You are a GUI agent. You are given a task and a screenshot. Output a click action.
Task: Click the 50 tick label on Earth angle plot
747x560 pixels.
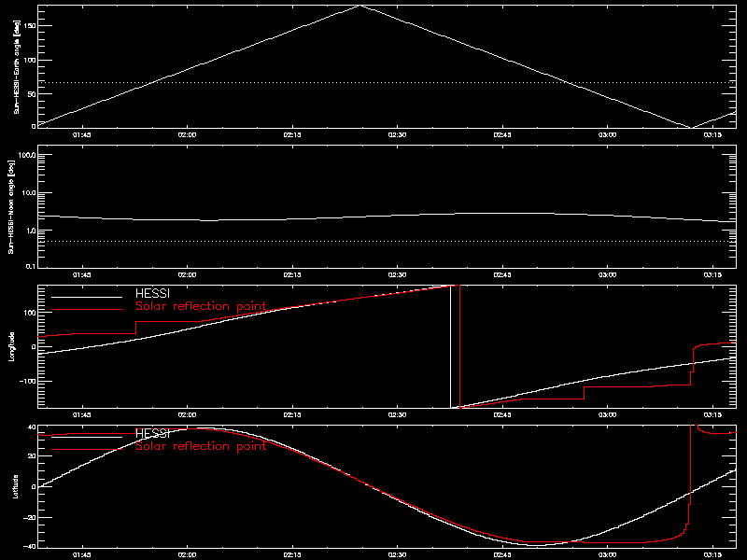(x=33, y=94)
